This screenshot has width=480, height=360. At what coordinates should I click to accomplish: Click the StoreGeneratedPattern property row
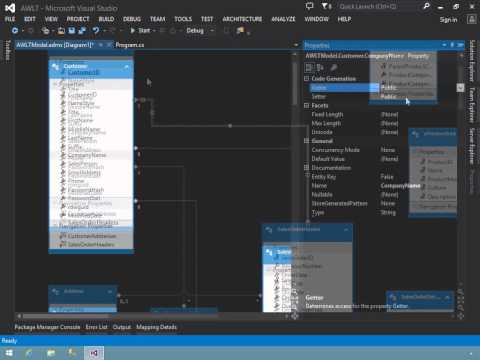tap(383, 203)
